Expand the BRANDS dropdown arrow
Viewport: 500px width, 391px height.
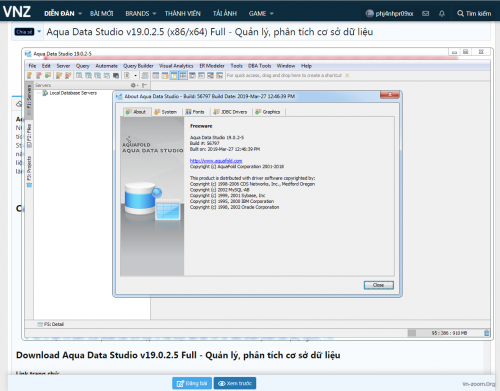click(x=154, y=14)
